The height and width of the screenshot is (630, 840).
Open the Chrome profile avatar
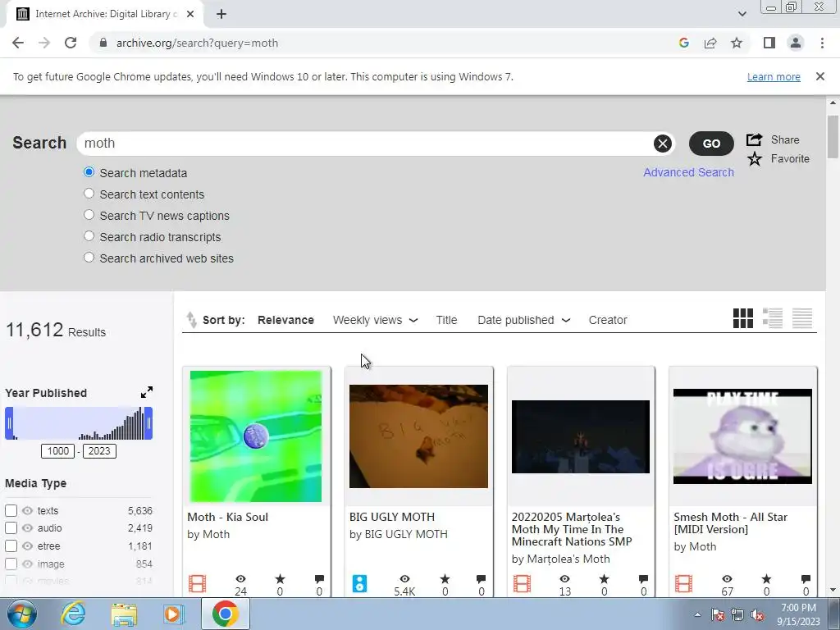point(796,43)
